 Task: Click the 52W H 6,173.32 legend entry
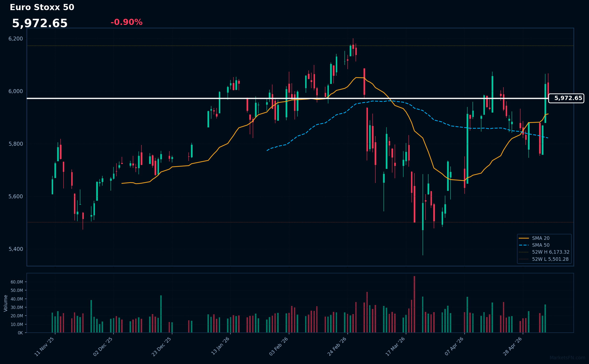click(x=544, y=252)
